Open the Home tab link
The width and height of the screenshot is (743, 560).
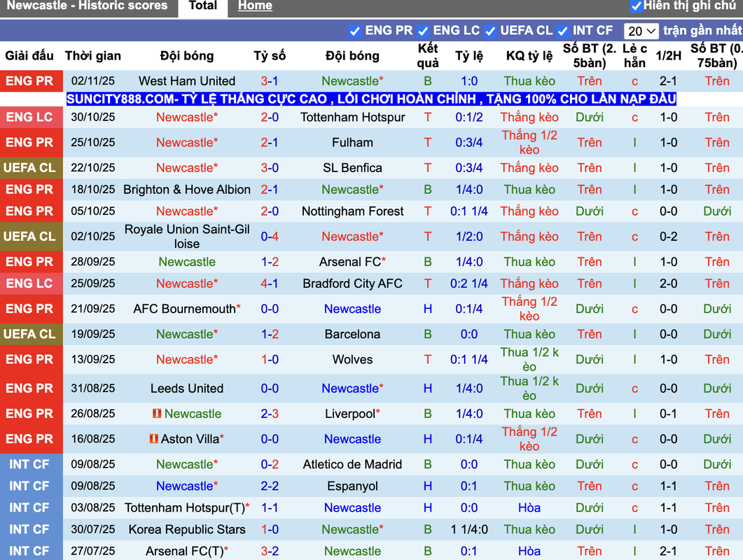pos(255,6)
